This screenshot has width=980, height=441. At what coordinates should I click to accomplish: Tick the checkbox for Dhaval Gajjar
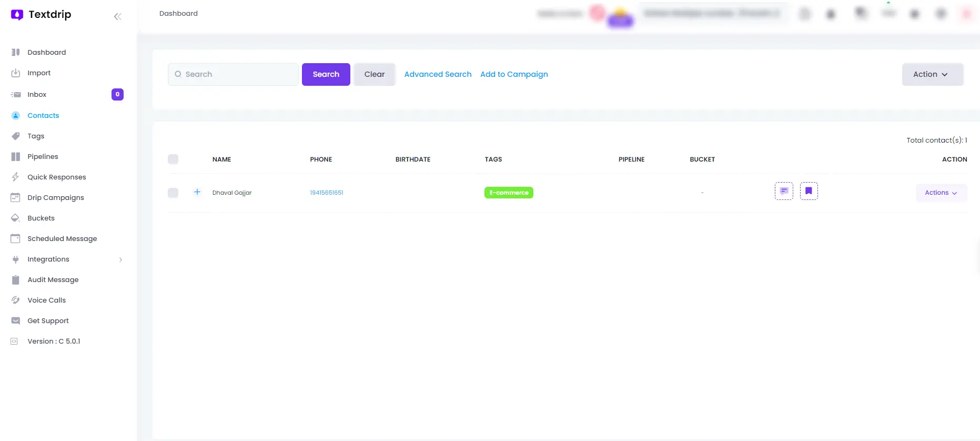(173, 193)
